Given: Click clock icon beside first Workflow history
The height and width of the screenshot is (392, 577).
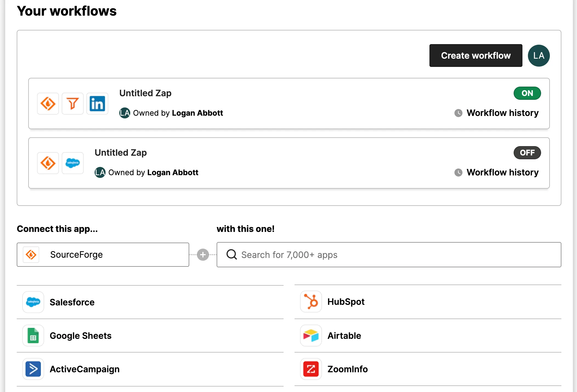Looking at the screenshot, I should (x=458, y=113).
